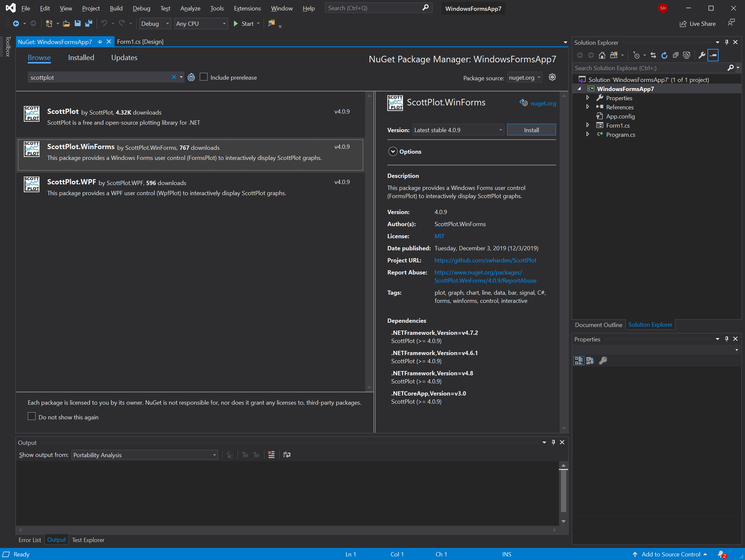Clear the scottplot search field with the X
This screenshot has height=560, width=745.
point(174,77)
